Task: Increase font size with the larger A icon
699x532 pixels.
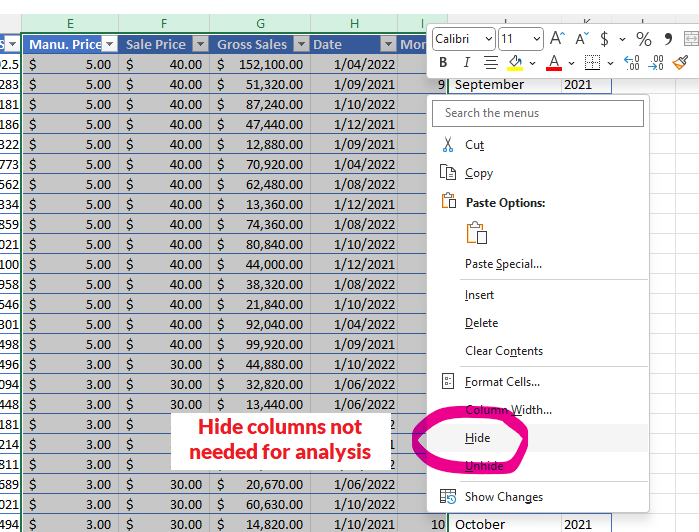Action: point(558,39)
